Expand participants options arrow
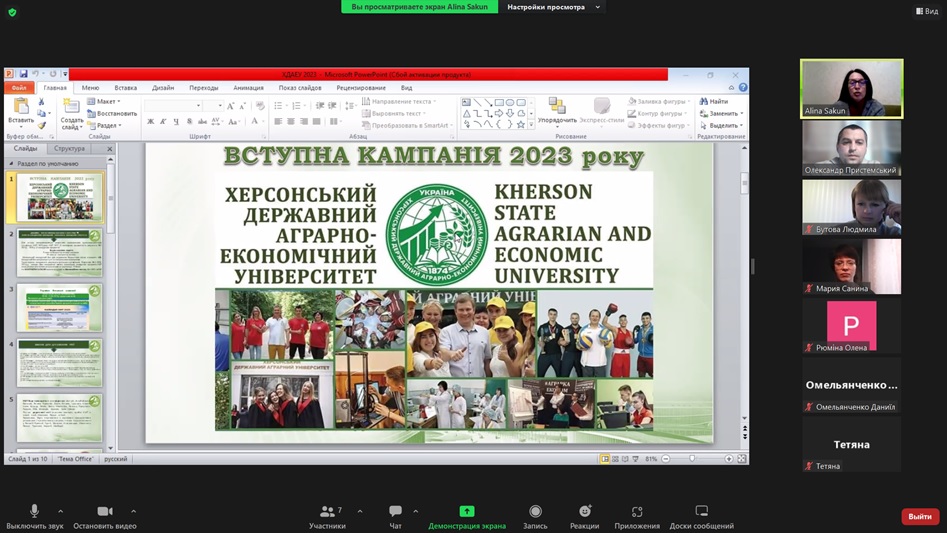This screenshot has height=533, width=947. [360, 511]
